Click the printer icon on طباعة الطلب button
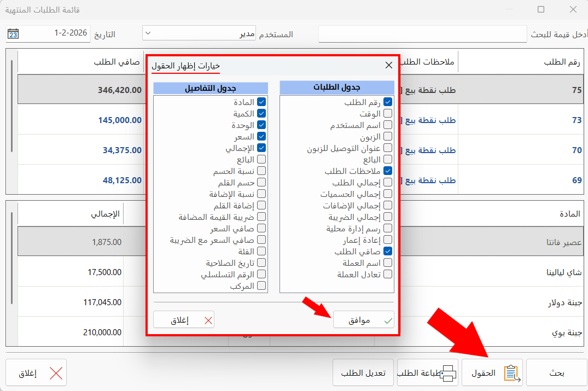Screen dimensions: 588x391 tap(448, 372)
